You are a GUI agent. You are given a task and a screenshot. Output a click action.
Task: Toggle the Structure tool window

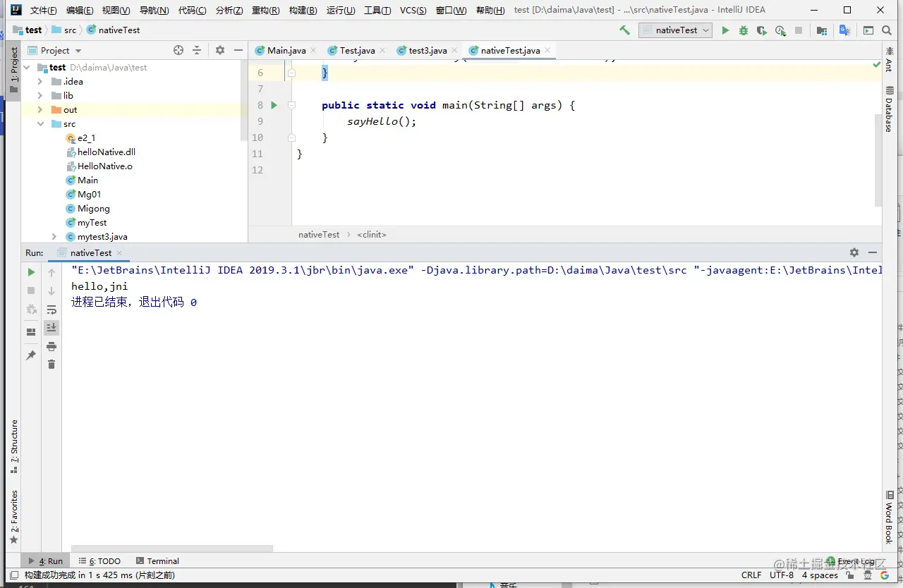pyautogui.click(x=13, y=447)
